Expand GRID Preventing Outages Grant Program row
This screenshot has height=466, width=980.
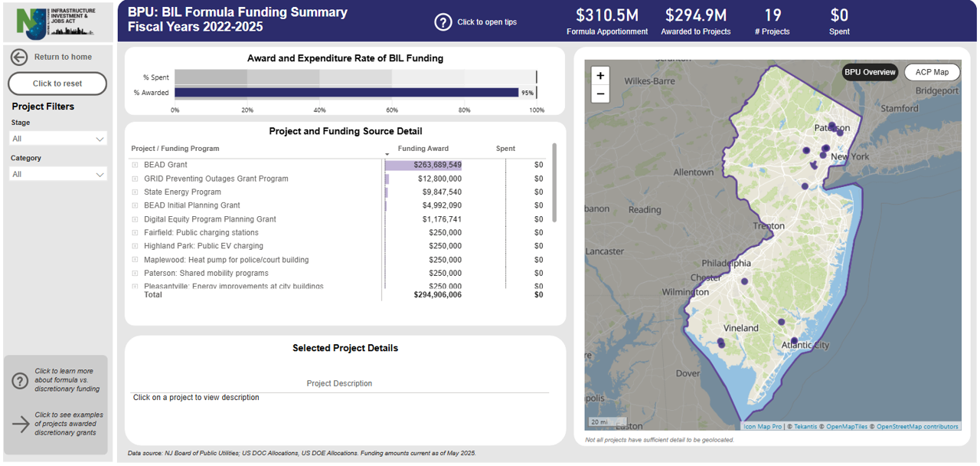(135, 179)
